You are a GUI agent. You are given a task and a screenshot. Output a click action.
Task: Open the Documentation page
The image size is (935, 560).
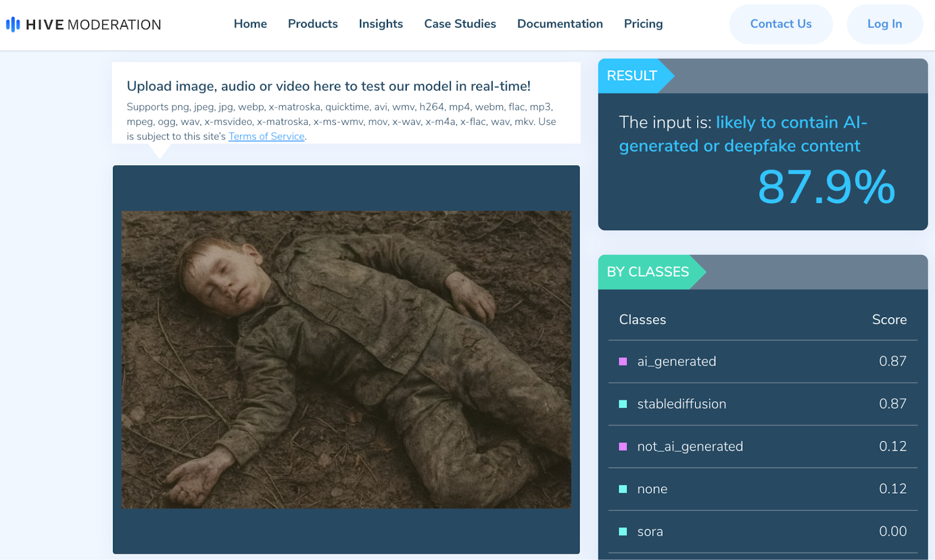(560, 24)
